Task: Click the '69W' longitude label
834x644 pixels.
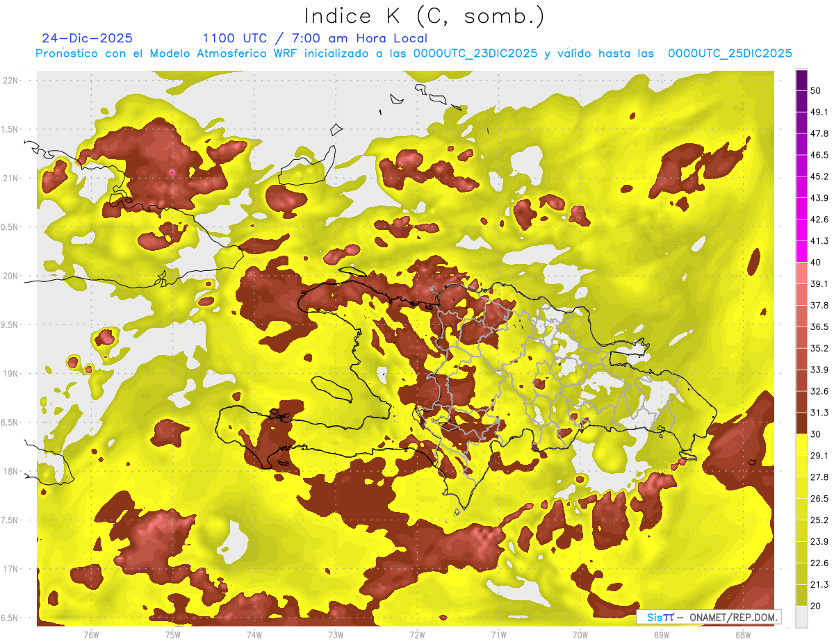Action: tap(661, 634)
